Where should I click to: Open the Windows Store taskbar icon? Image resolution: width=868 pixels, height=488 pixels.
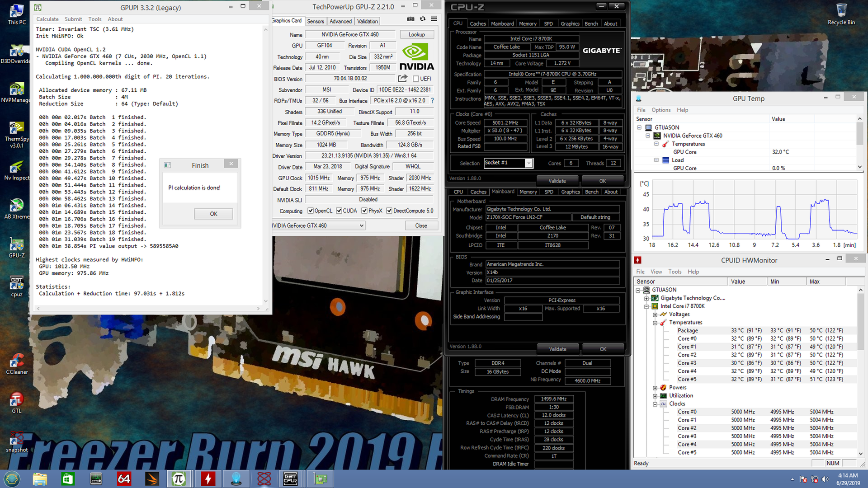point(68,479)
